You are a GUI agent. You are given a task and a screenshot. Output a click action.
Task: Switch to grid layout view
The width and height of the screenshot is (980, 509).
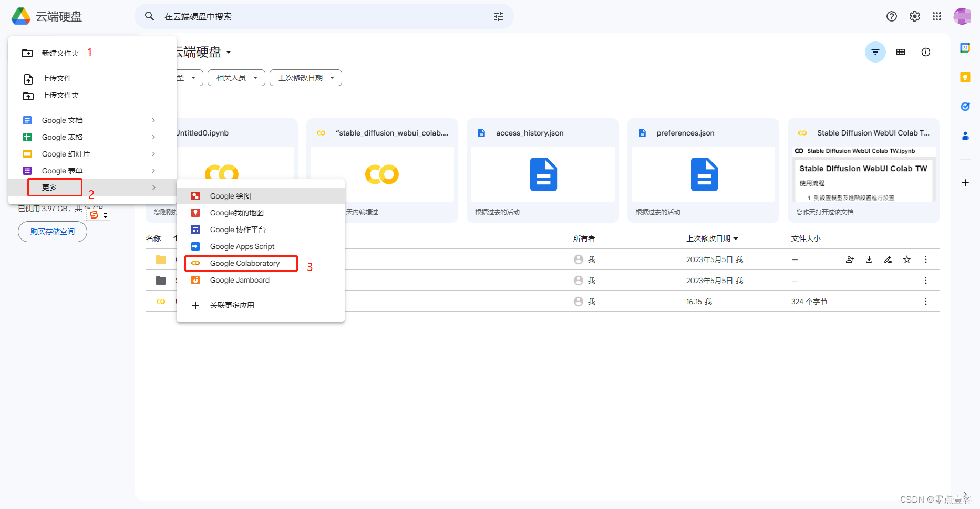coord(901,52)
